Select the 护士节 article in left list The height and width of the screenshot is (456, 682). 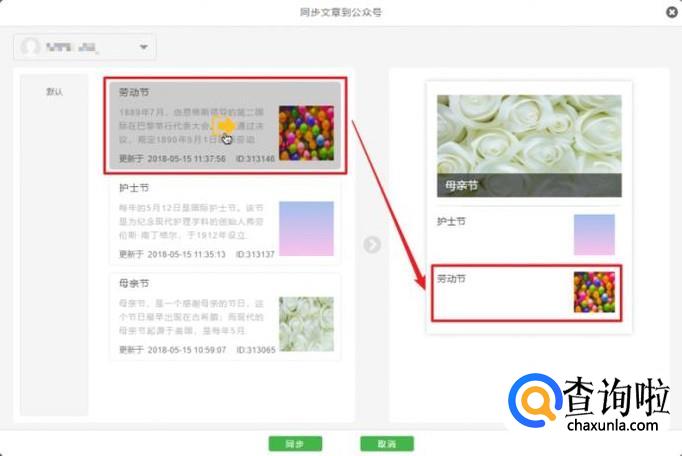point(224,221)
